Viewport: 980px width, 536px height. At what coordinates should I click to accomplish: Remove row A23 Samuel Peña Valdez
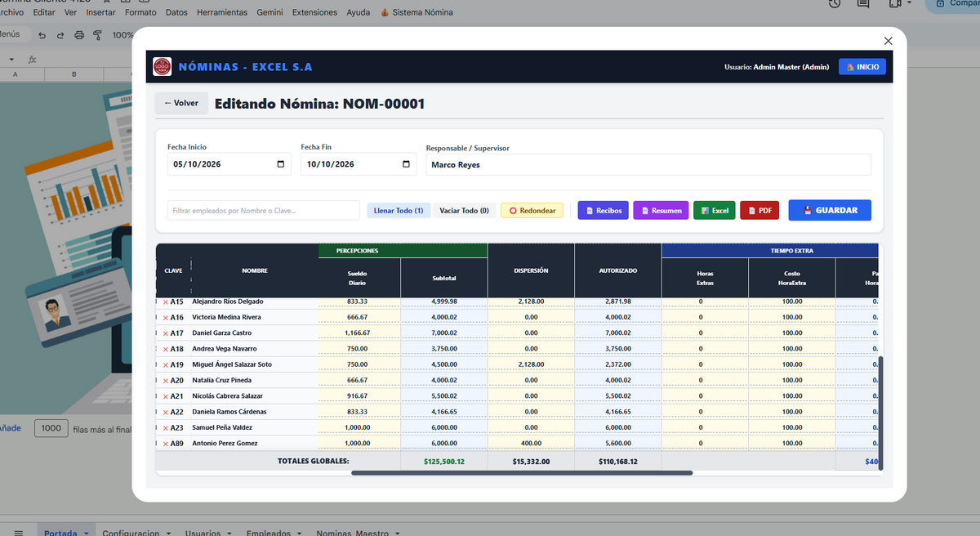click(x=165, y=428)
